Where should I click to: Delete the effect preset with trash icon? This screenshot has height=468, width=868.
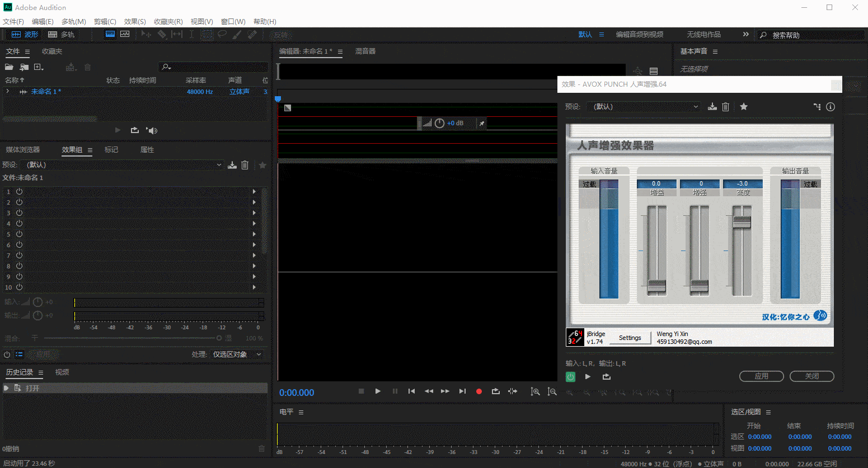[x=725, y=107]
